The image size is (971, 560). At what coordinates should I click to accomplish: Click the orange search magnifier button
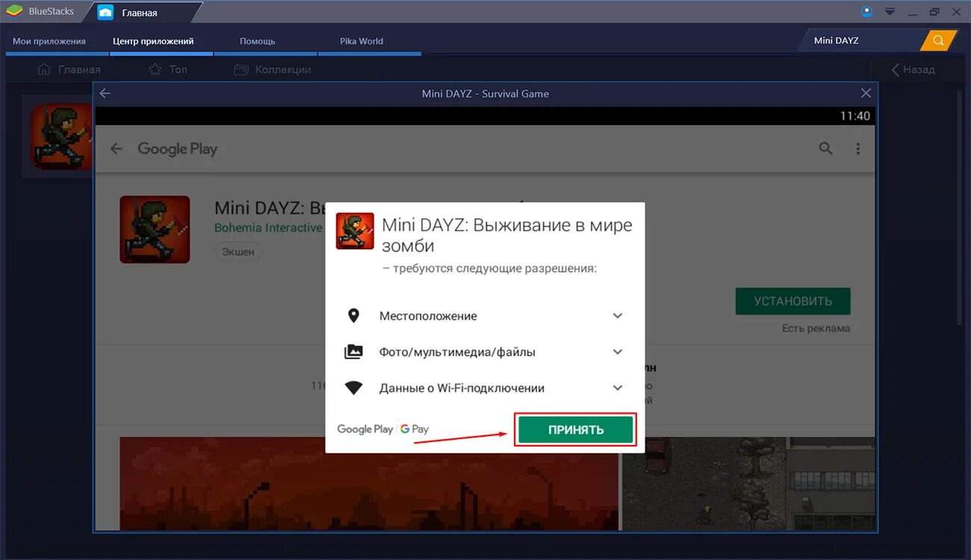click(x=938, y=40)
